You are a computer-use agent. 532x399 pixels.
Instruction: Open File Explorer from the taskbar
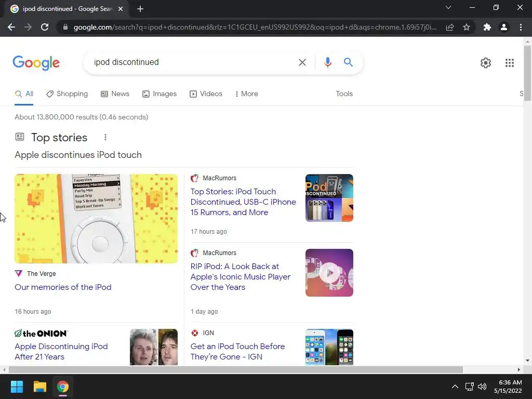click(x=39, y=387)
